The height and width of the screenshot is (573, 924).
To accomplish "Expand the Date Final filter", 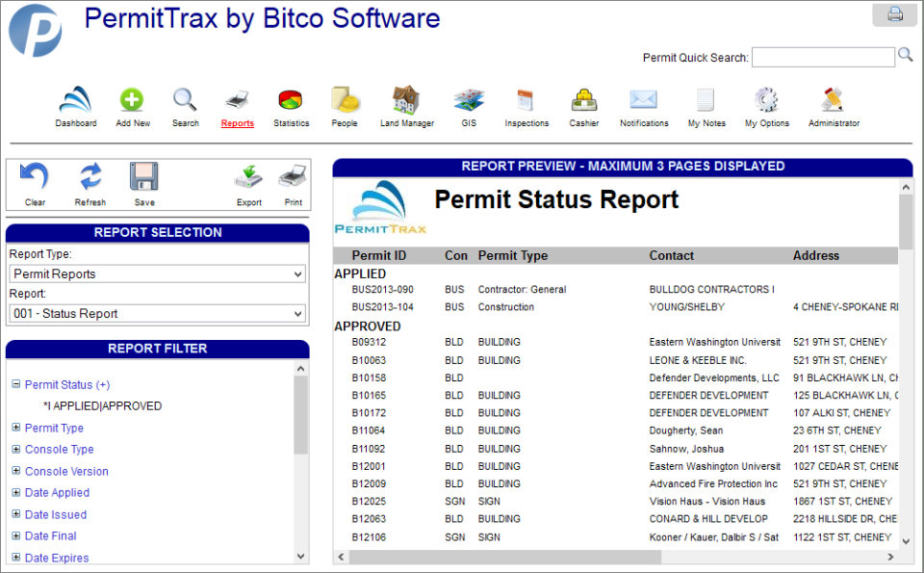I will tap(16, 535).
